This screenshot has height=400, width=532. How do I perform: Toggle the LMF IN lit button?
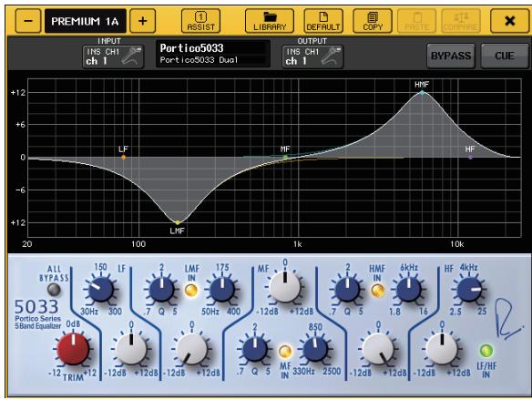(191, 290)
